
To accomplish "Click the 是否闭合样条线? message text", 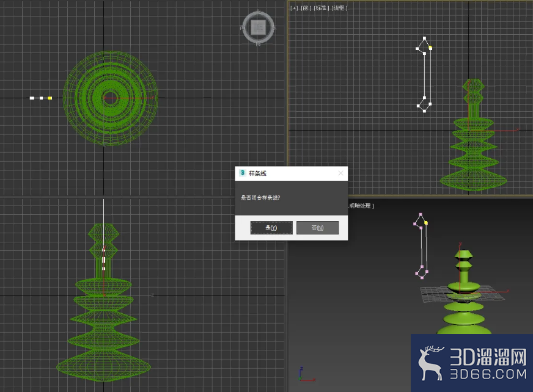I will click(x=260, y=198).
